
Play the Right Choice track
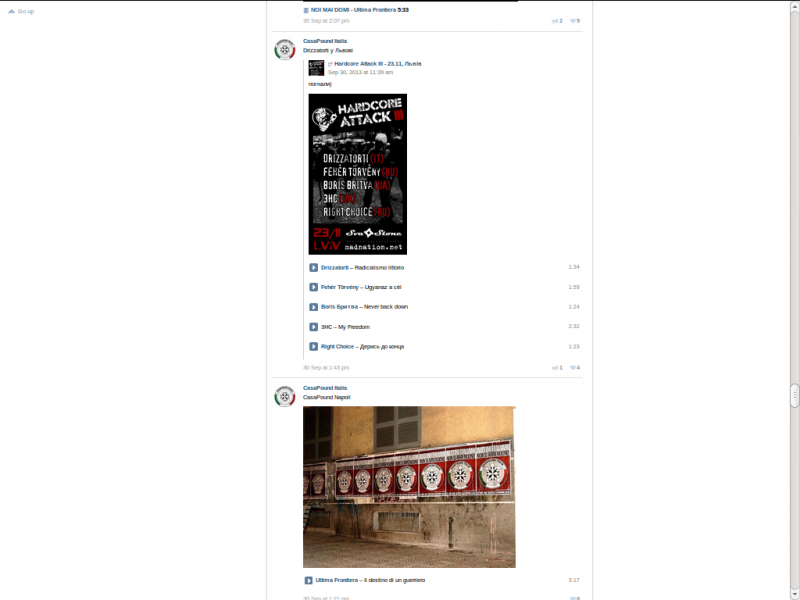tap(313, 347)
